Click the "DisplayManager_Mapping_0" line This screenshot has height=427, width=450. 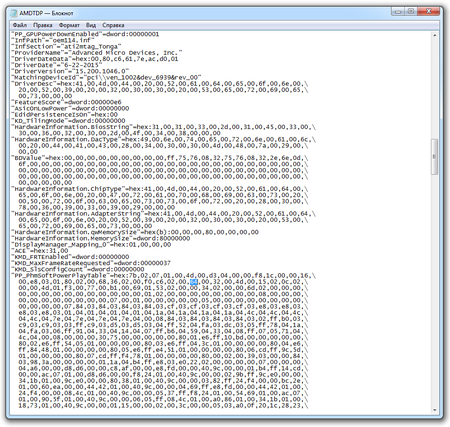pyautogui.click(x=91, y=244)
